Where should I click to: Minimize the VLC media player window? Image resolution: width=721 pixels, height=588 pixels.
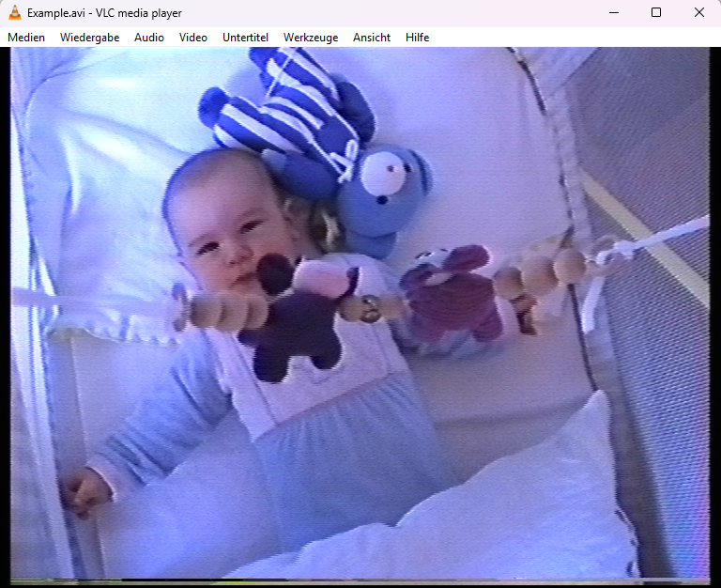pyautogui.click(x=614, y=12)
